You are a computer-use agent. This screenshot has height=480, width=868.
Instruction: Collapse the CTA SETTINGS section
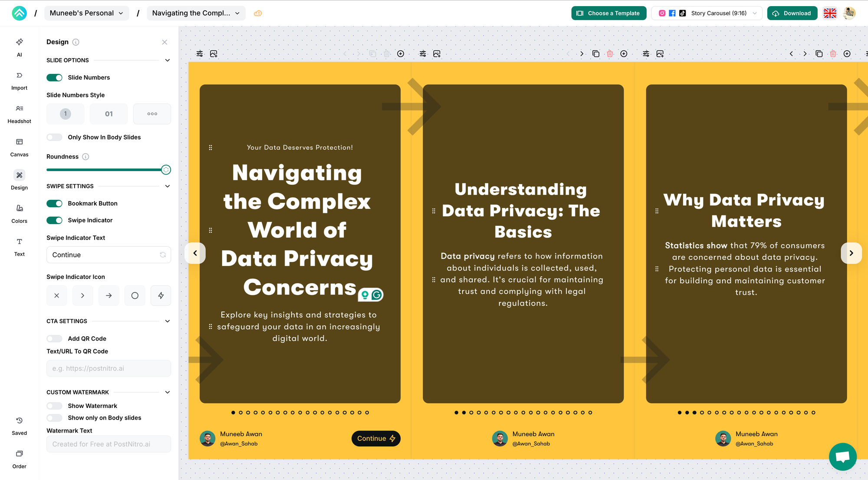[168, 321]
